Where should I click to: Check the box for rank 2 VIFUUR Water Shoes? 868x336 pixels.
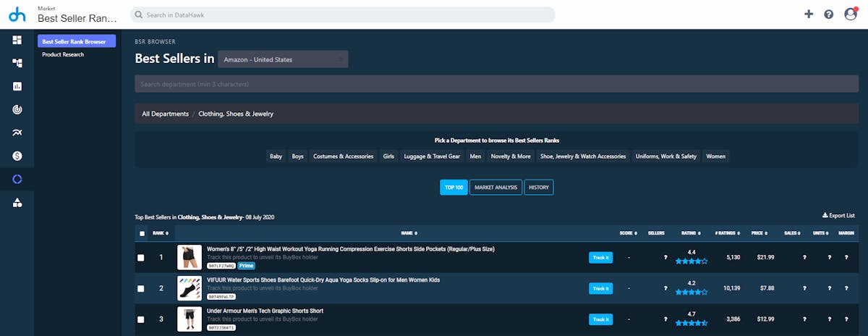141,288
